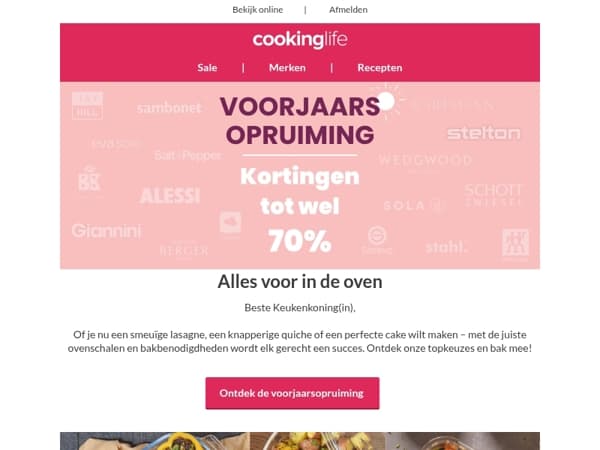Screen dimensions: 600x450
Task: Open the Sale menu item
Action: click(207, 68)
